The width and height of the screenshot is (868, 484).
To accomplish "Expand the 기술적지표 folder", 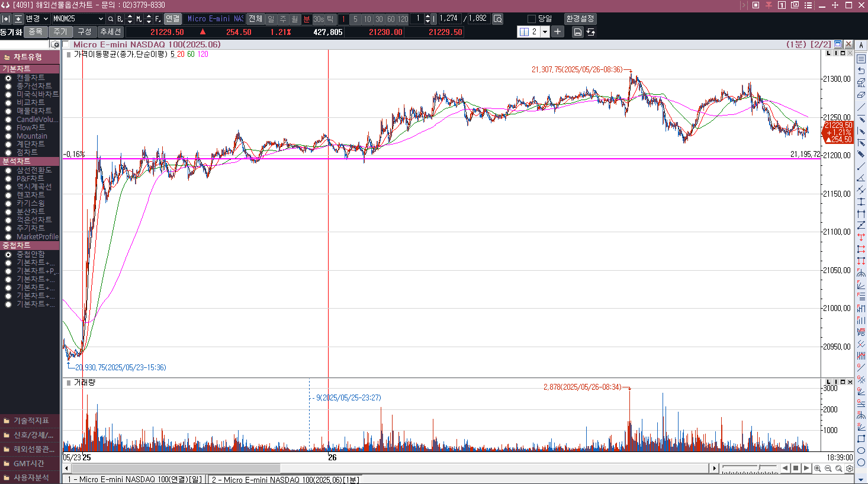I will 30,421.
